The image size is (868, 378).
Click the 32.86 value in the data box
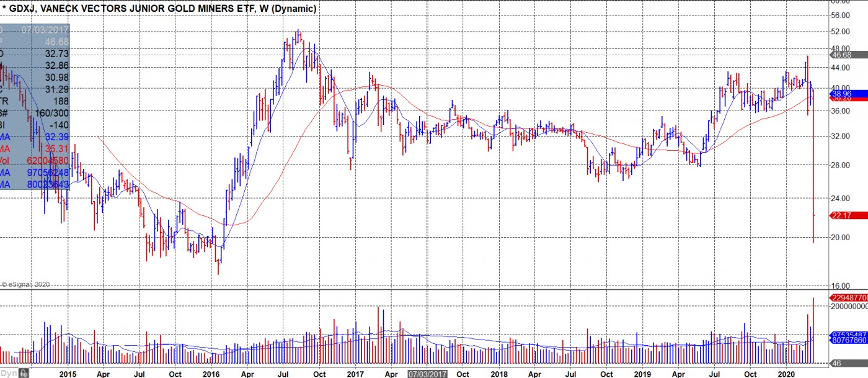pyautogui.click(x=55, y=66)
